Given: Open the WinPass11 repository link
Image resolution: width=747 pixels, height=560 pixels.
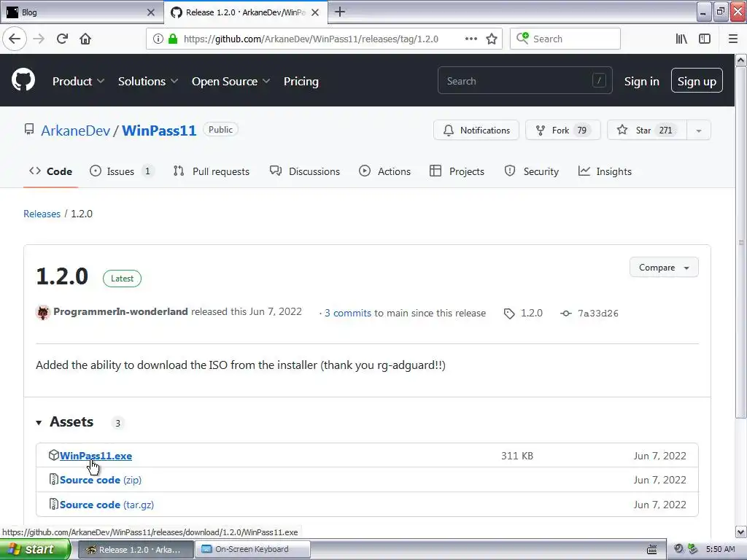Looking at the screenshot, I should coord(159,131).
